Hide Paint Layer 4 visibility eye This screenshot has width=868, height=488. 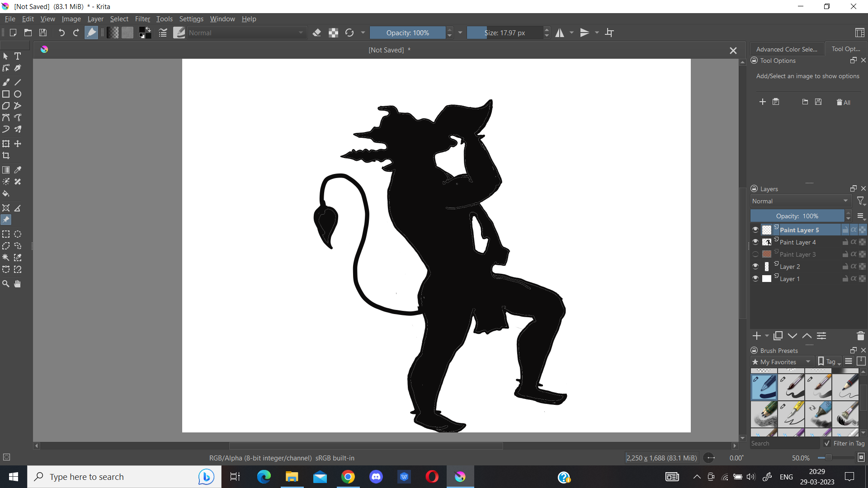click(x=755, y=242)
